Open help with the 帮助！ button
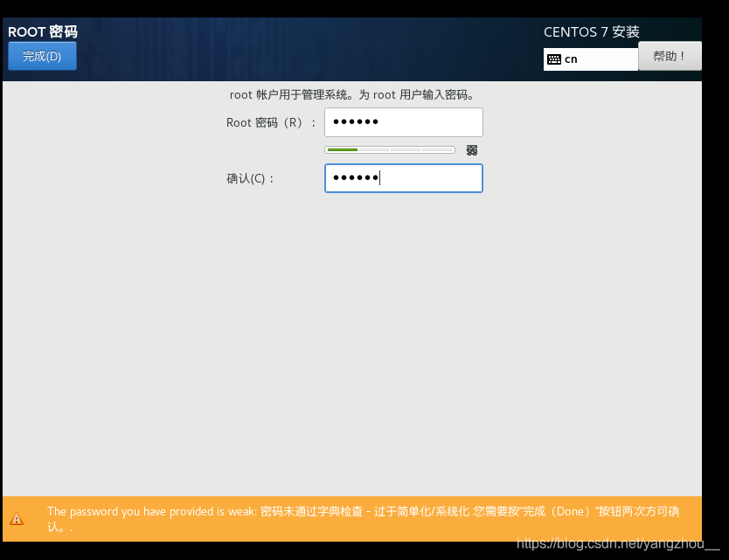The width and height of the screenshot is (729, 560). (670, 56)
